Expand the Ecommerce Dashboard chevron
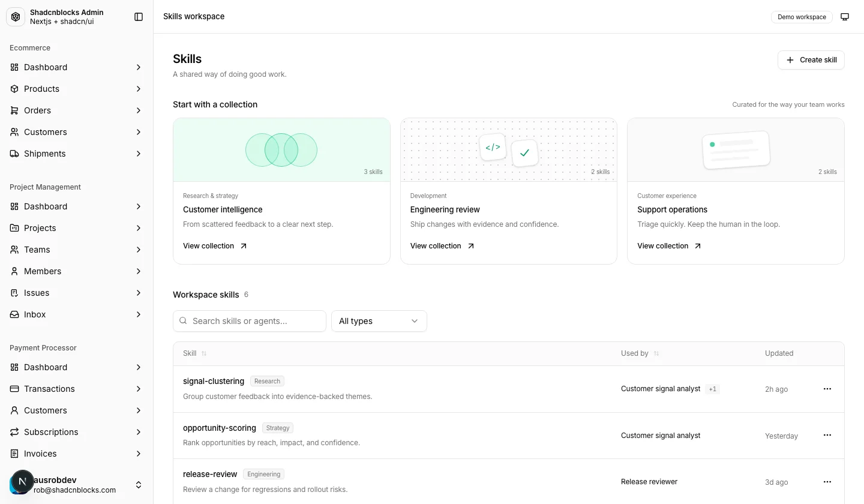 click(x=139, y=67)
